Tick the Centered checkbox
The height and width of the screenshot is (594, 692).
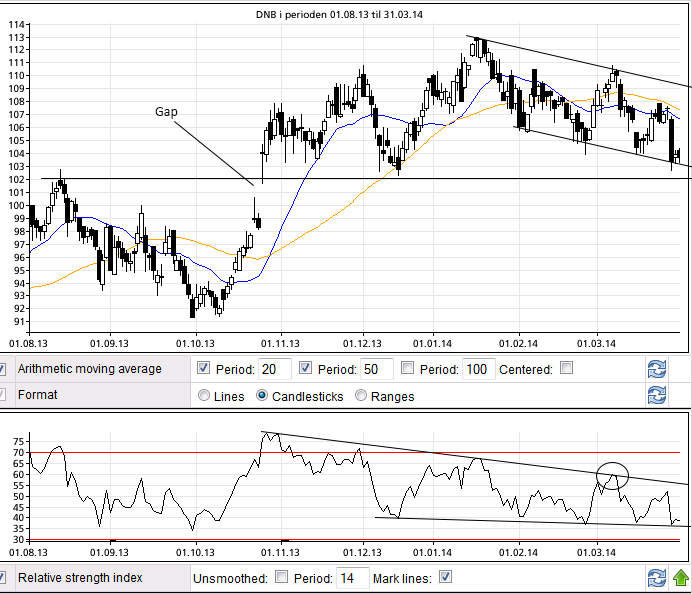(x=567, y=368)
